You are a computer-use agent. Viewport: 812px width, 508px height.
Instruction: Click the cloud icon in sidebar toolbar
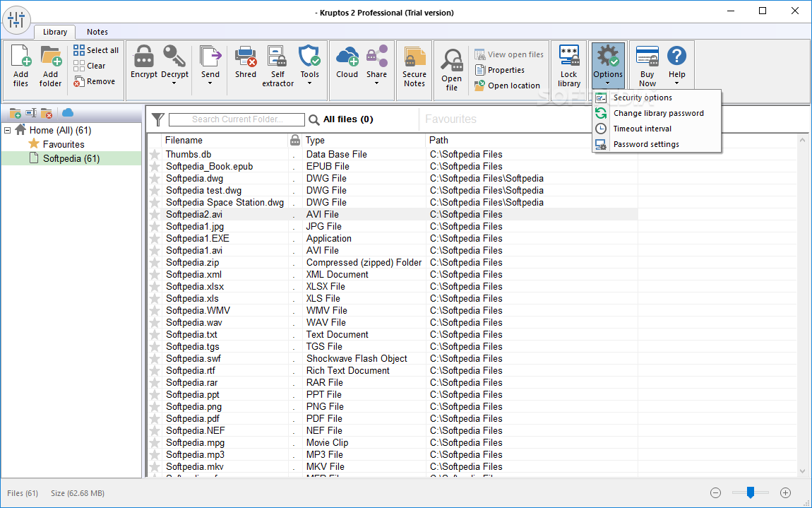tap(68, 112)
